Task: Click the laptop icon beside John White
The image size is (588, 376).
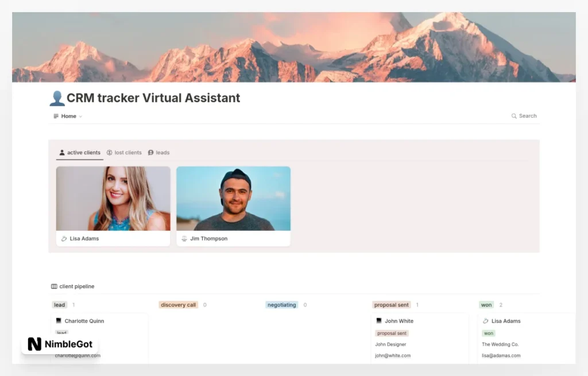Action: tap(377, 320)
